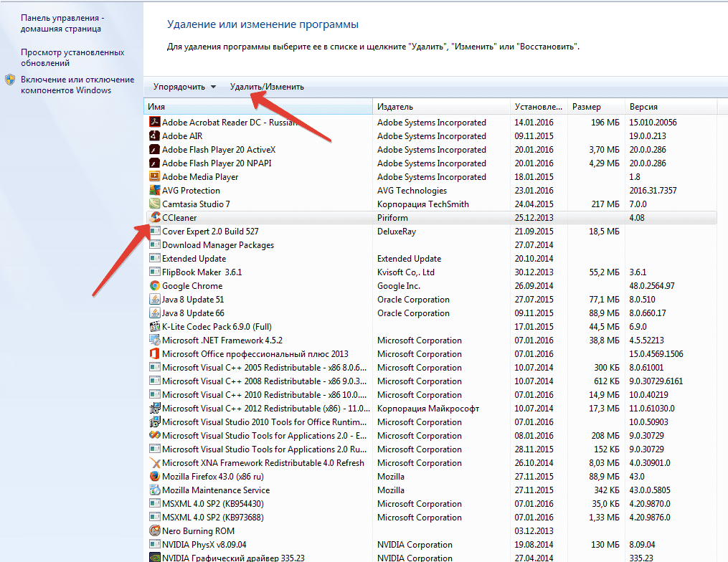Open Панель управления - домашняя страница link
Screen dimensions: 728x562
pyautogui.click(x=62, y=23)
